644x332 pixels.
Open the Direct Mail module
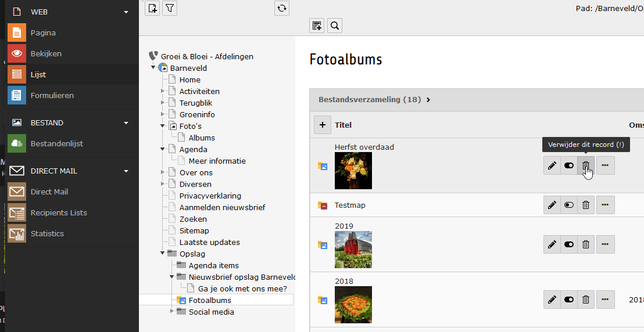click(x=49, y=192)
